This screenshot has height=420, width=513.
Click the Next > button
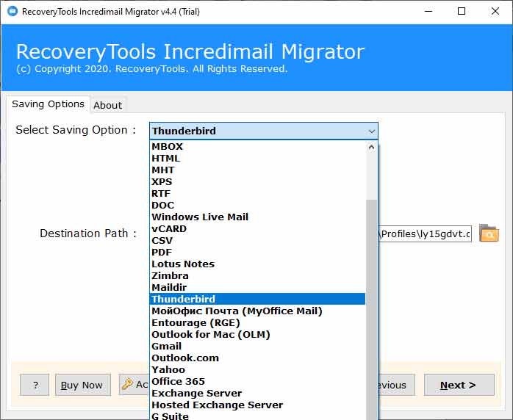point(459,385)
